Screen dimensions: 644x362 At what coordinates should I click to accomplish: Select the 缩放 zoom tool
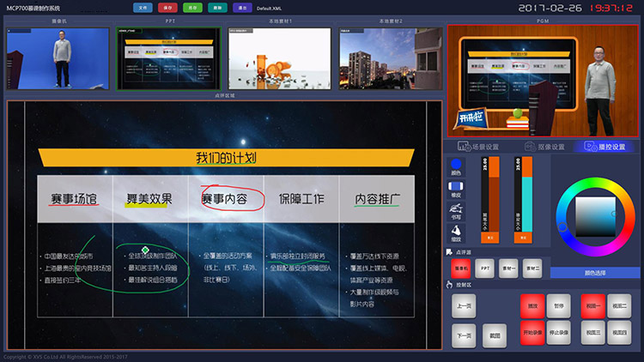[x=456, y=230]
